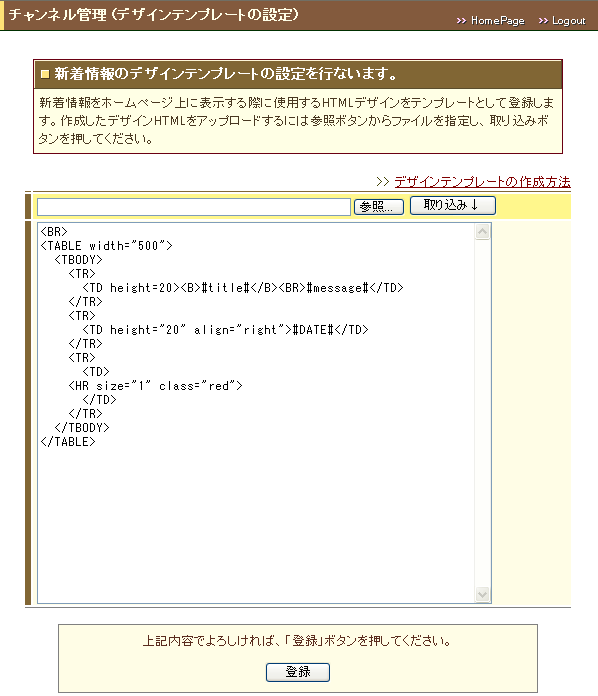Click the <TABLE width="500"> line
The height and width of the screenshot is (696, 598).
[106, 245]
